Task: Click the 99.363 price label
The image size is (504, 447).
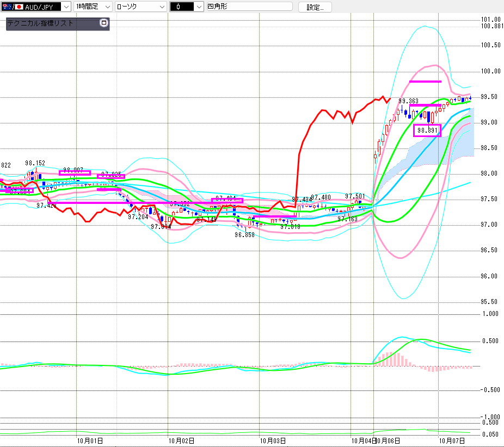Action: click(408, 101)
